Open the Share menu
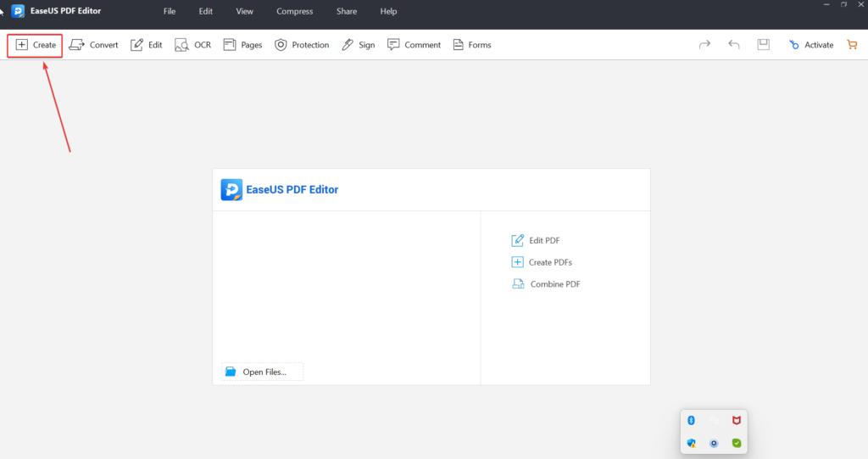Image resolution: width=868 pixels, height=459 pixels. 347,11
